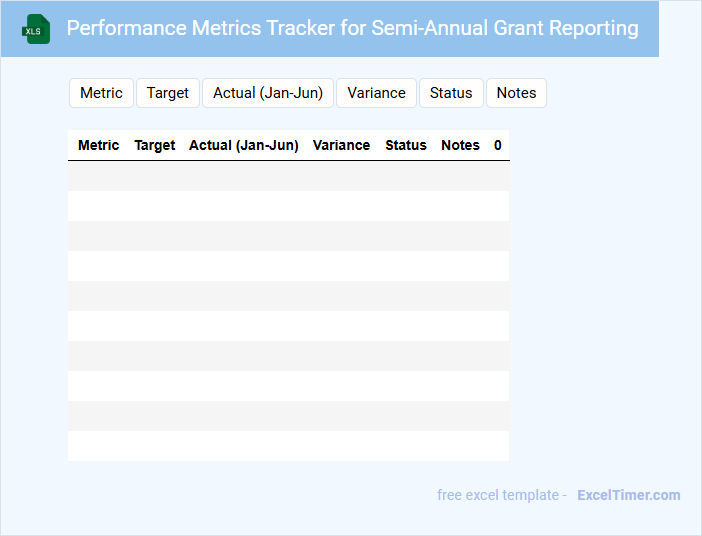Click the 'free excel template' footer text
Viewport: 702px width, 536px height.
click(x=502, y=495)
